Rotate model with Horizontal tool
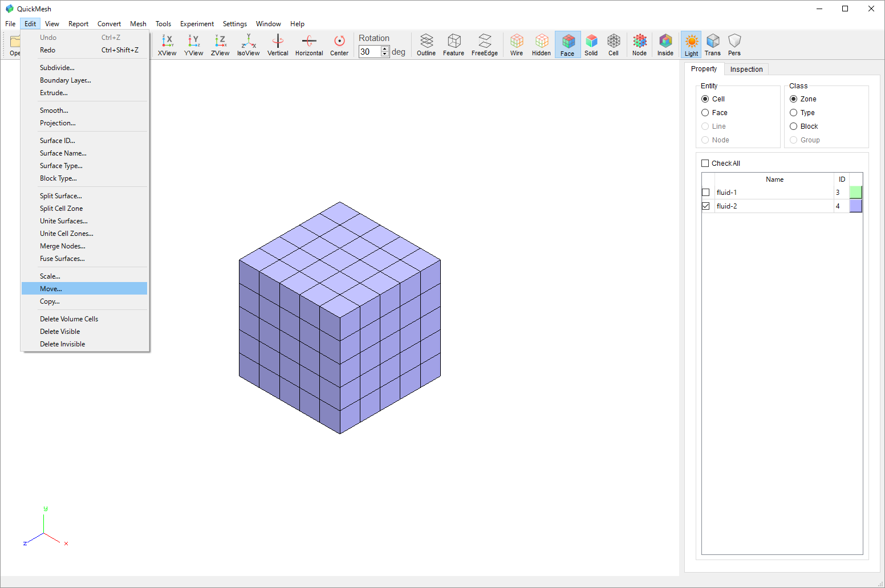Viewport: 885px width, 588px height. click(309, 44)
